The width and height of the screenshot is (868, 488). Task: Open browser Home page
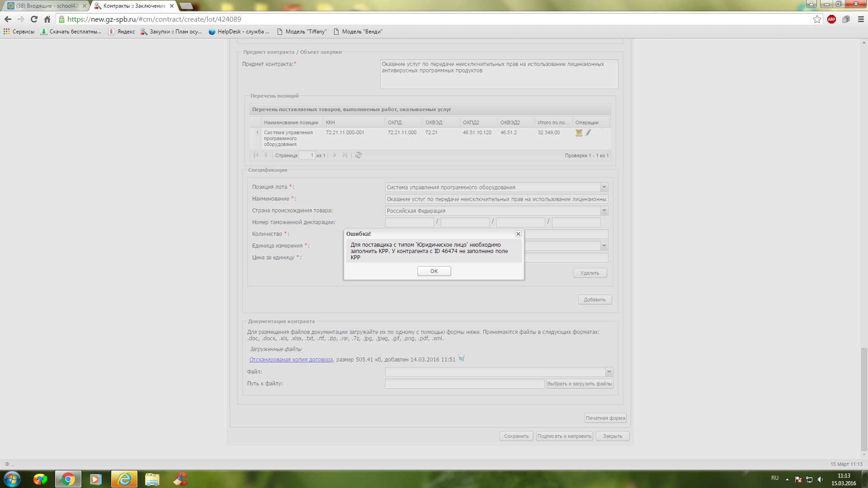point(47,19)
